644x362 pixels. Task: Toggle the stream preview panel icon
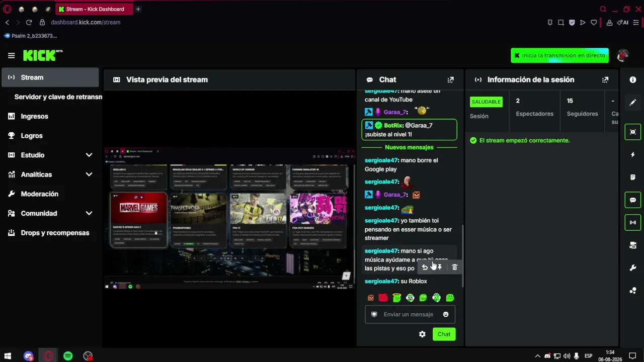633,132
